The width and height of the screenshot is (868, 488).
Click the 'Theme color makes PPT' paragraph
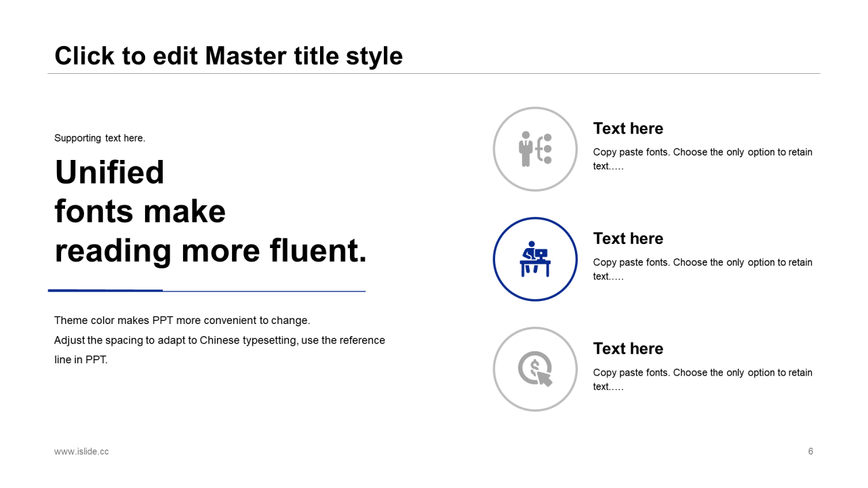pyautogui.click(x=220, y=340)
